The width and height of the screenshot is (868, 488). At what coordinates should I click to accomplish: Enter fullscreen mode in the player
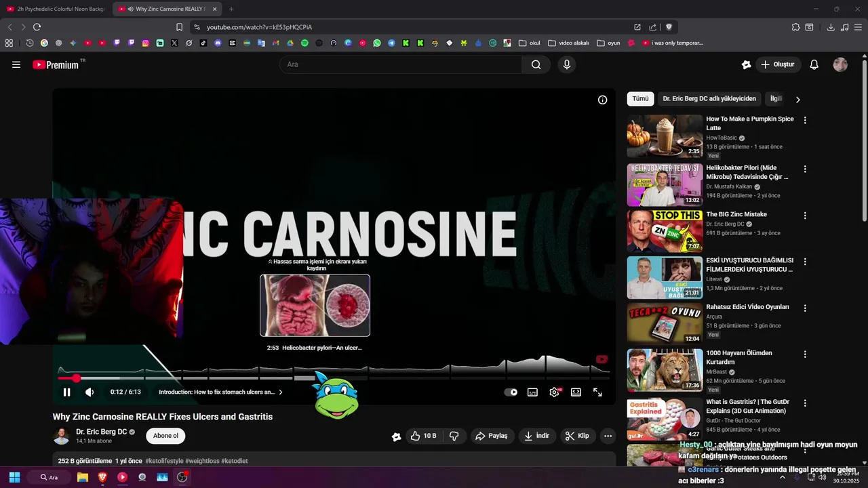coord(597,392)
